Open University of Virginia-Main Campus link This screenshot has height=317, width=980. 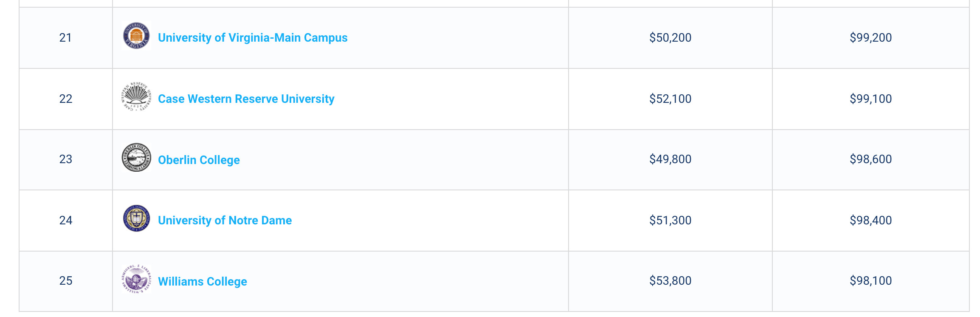253,38
